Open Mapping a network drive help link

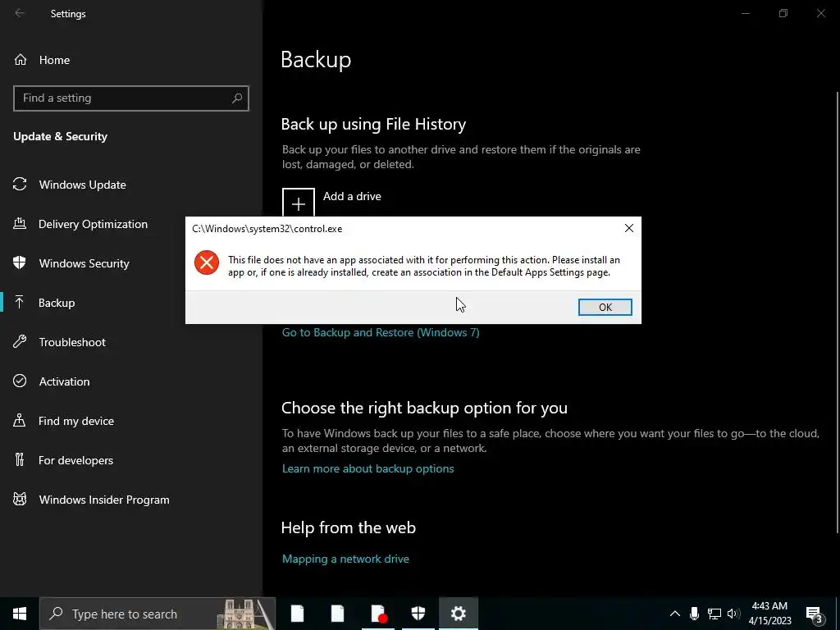(x=345, y=559)
